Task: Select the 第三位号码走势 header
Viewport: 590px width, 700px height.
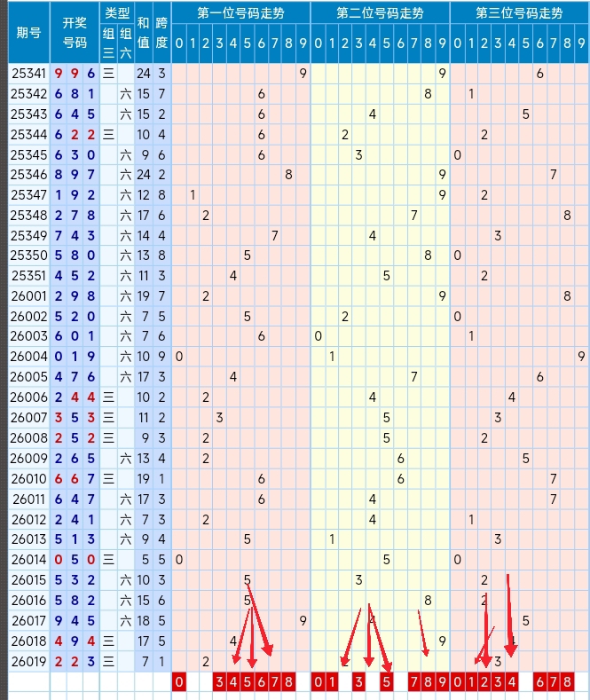Action: (x=519, y=13)
